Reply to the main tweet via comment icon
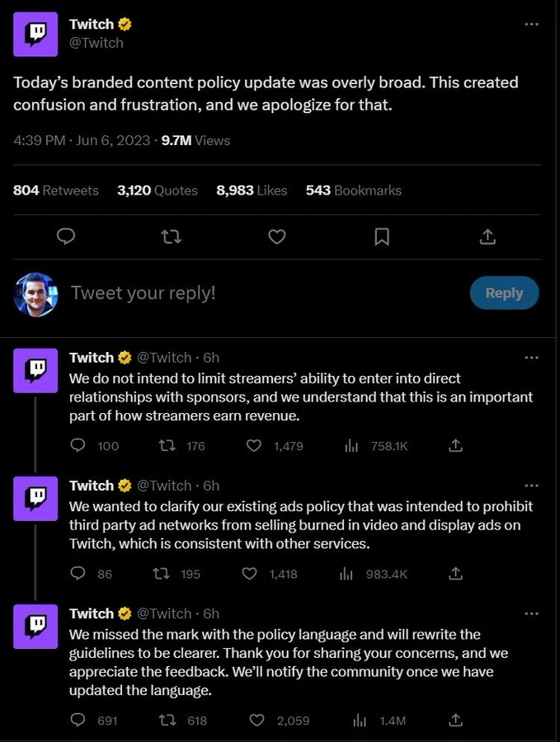 66,237
